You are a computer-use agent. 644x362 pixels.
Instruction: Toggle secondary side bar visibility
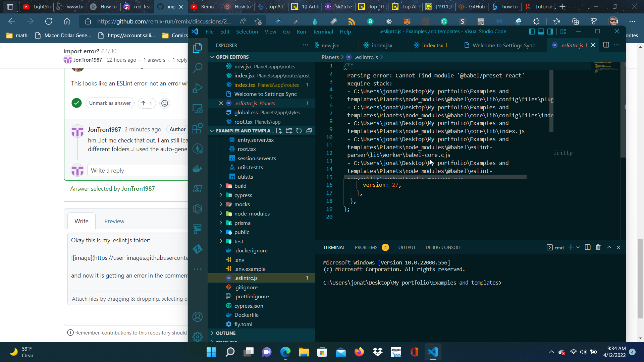[550, 32]
